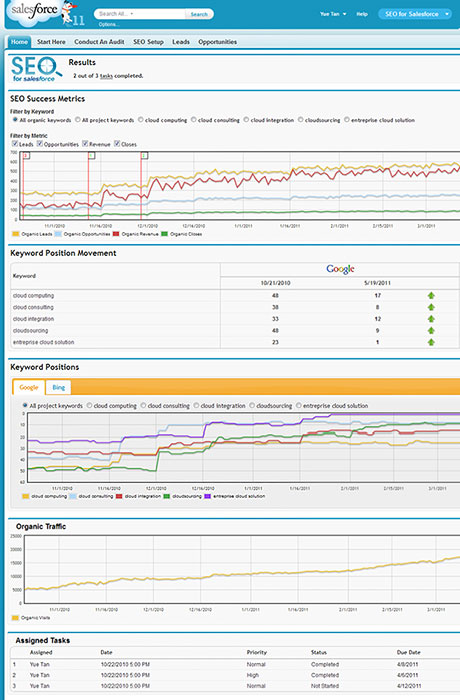460x700 pixels.
Task: Select cloudsourcing radio in Keyword Positions
Action: [x=252, y=405]
